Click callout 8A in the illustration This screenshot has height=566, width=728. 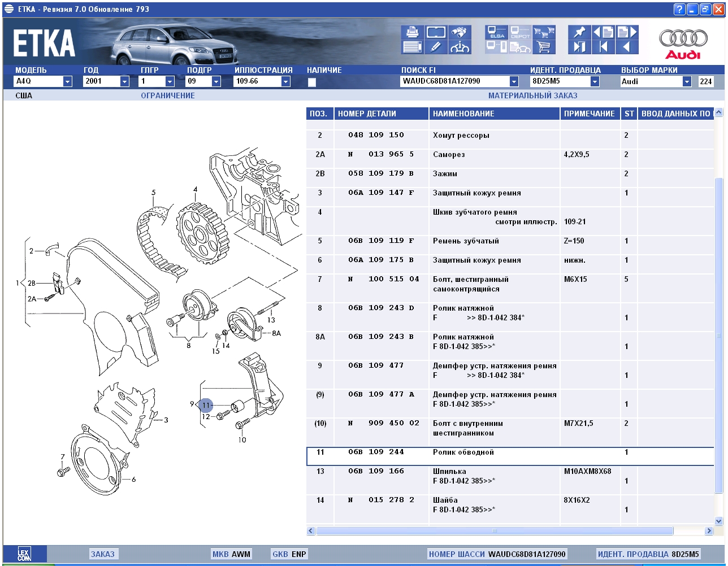tap(276, 333)
